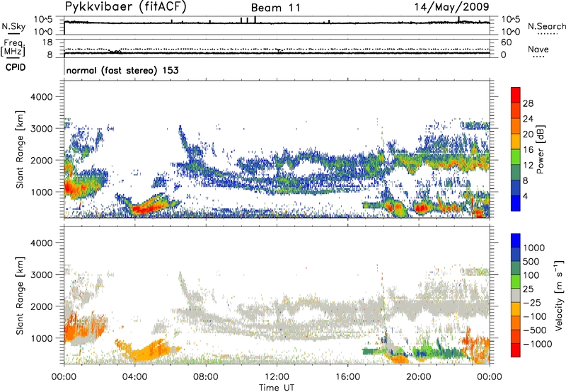This screenshot has width=566, height=392.
Task: Click the "N.Sky" legend label
Action: click(13, 26)
